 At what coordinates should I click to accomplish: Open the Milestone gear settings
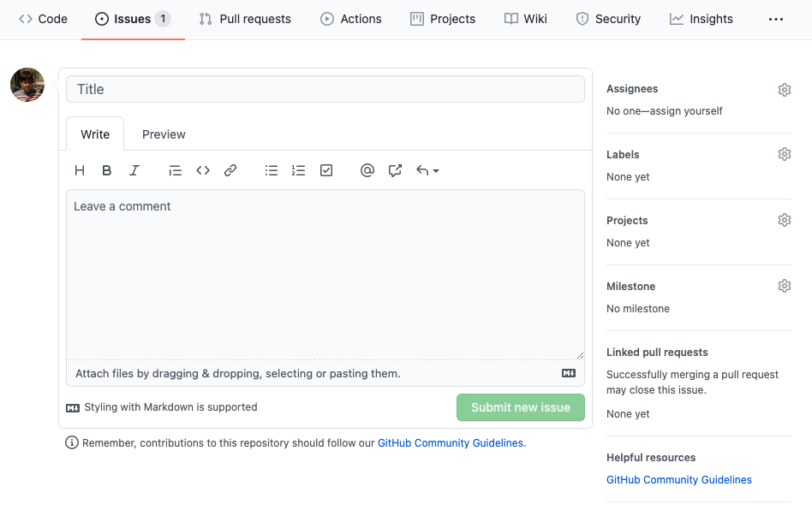[x=785, y=286]
